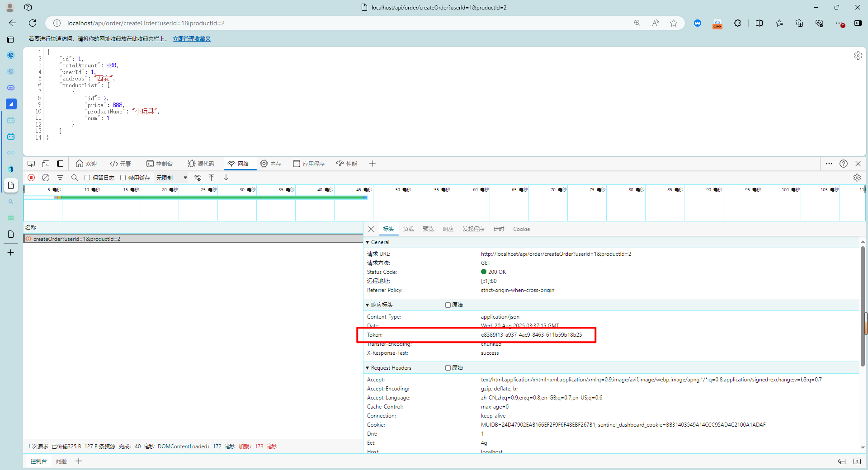Image resolution: width=868 pixels, height=470 pixels.
Task: Open a new vertical tab with the plus
Action: click(11, 252)
